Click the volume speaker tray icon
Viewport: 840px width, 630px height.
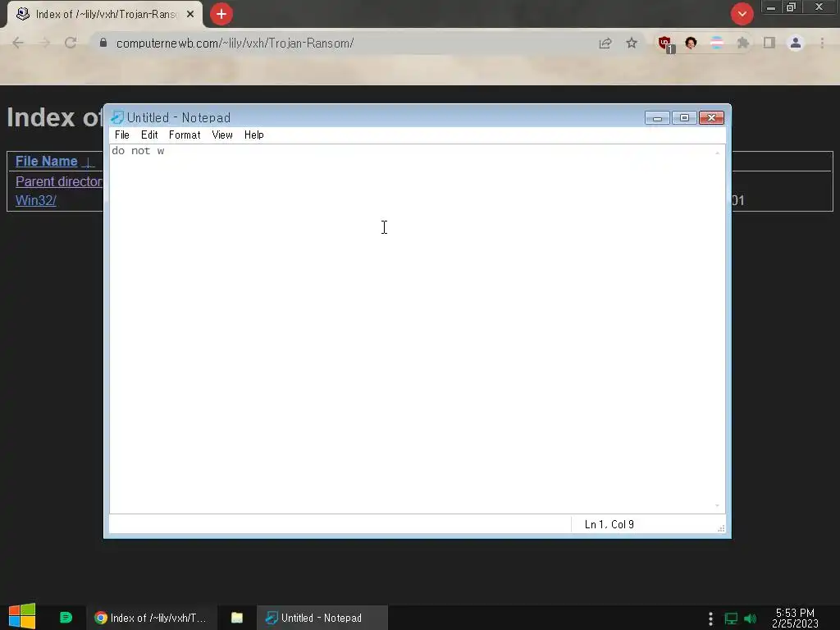point(750,619)
